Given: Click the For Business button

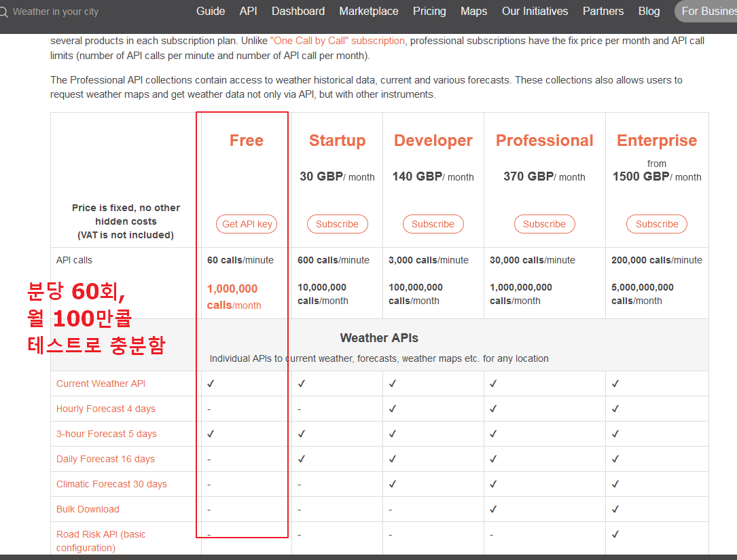Looking at the screenshot, I should (706, 12).
